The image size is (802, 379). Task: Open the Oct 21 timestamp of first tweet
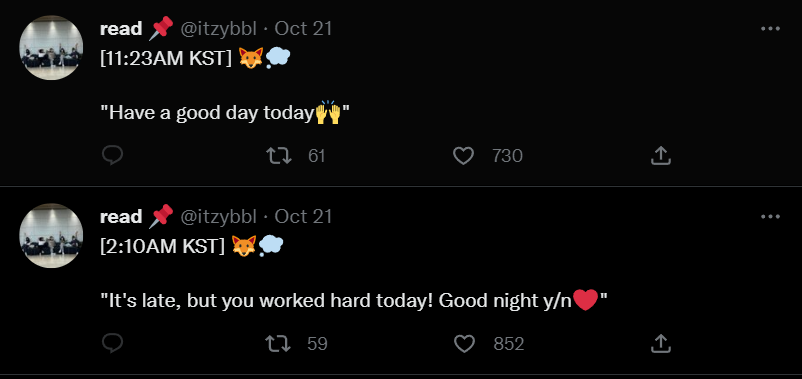coord(303,29)
